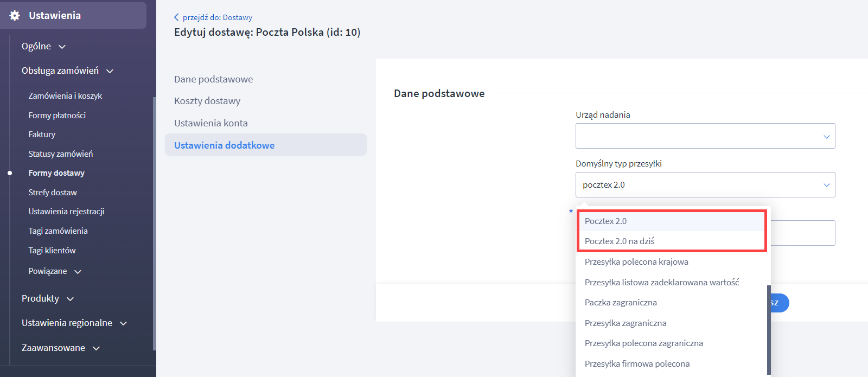Collapse the Obsługa zamówień section
The height and width of the screenshot is (377, 868).
click(x=110, y=71)
